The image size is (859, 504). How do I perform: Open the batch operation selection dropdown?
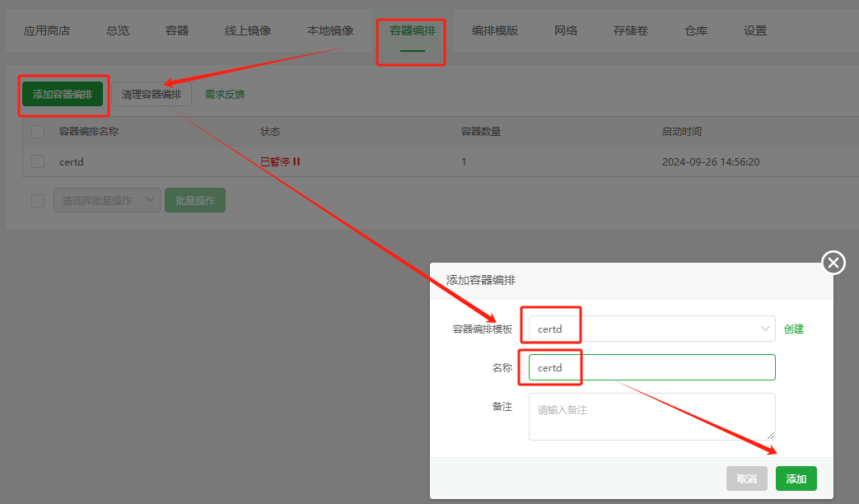coord(106,200)
